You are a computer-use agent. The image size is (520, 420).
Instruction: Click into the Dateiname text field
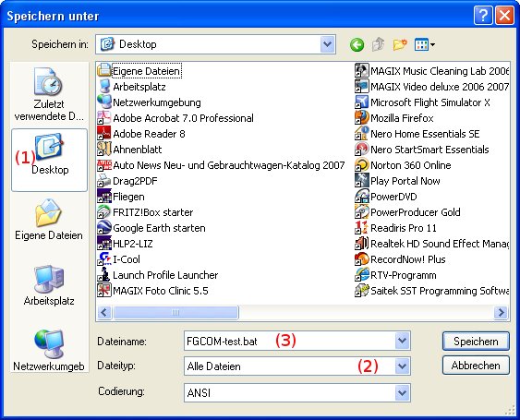pos(289,341)
